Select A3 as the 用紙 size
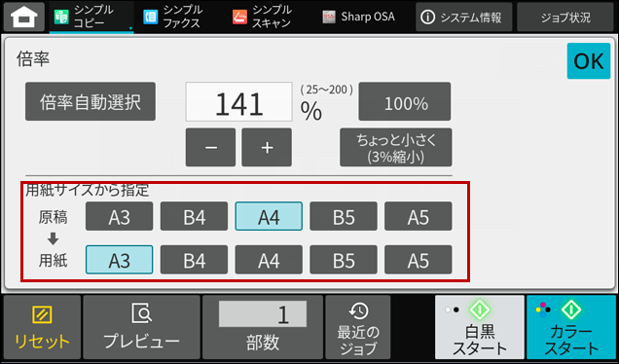This screenshot has width=619, height=364. click(x=119, y=260)
